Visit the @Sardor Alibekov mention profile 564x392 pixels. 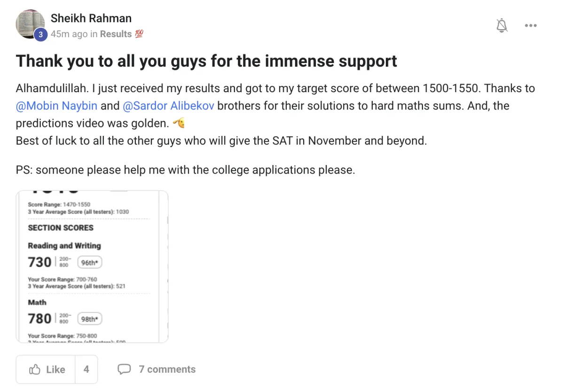click(168, 106)
